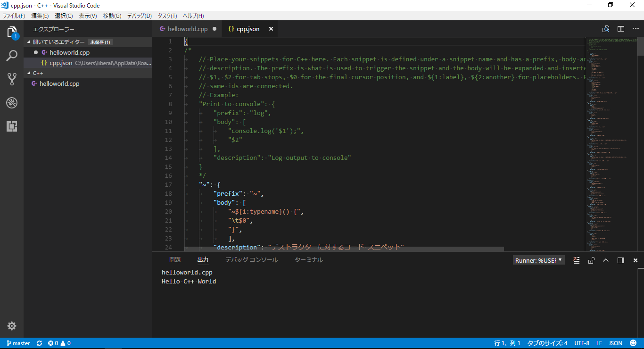The image size is (644, 349).
Task: Select cpp.json in open editors list
Action: [x=88, y=63]
